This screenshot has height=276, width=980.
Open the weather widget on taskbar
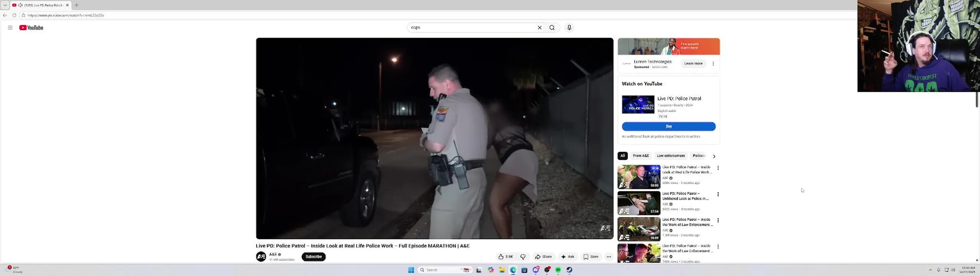14,270
